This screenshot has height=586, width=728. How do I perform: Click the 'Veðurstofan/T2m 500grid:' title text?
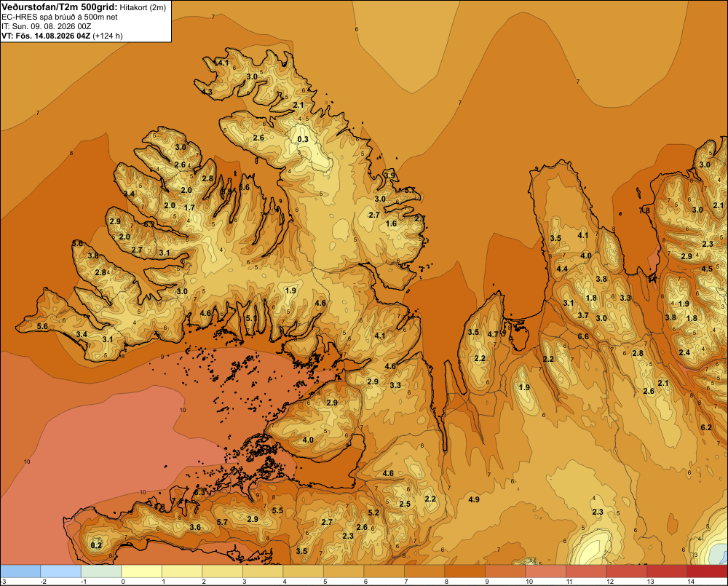60,7
